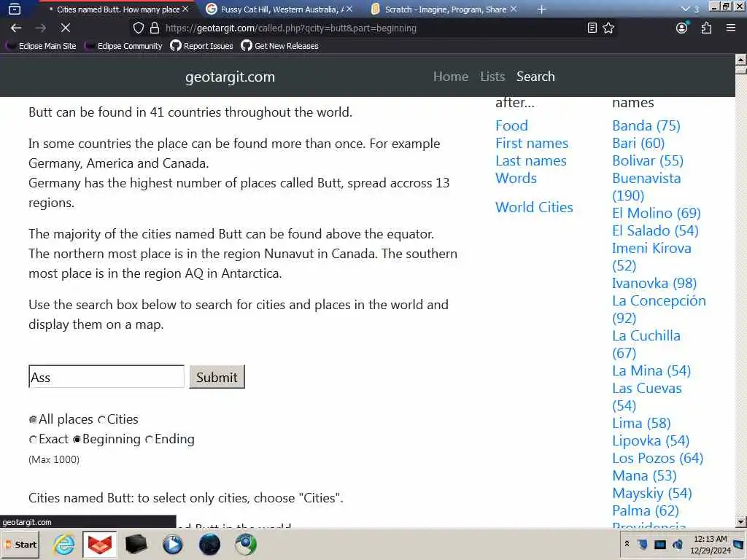
Task: Go back using the browser back arrow
Action: click(x=16, y=28)
